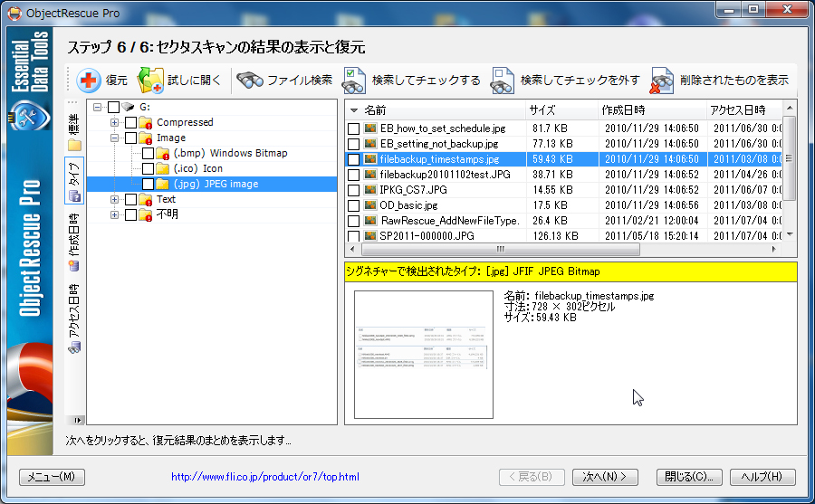The image size is (815, 504).
Task: Tick the checkbox for RawRescue_AddNewFileType
Action: click(x=353, y=221)
